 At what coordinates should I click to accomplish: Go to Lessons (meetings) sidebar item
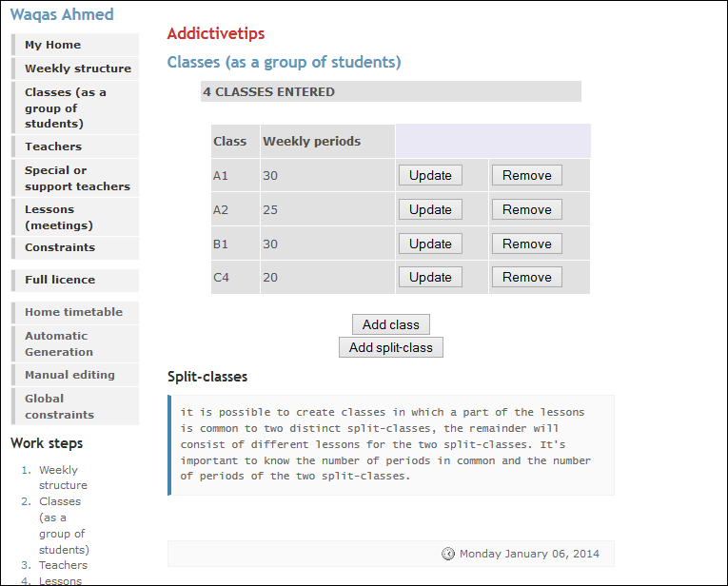pos(75,217)
